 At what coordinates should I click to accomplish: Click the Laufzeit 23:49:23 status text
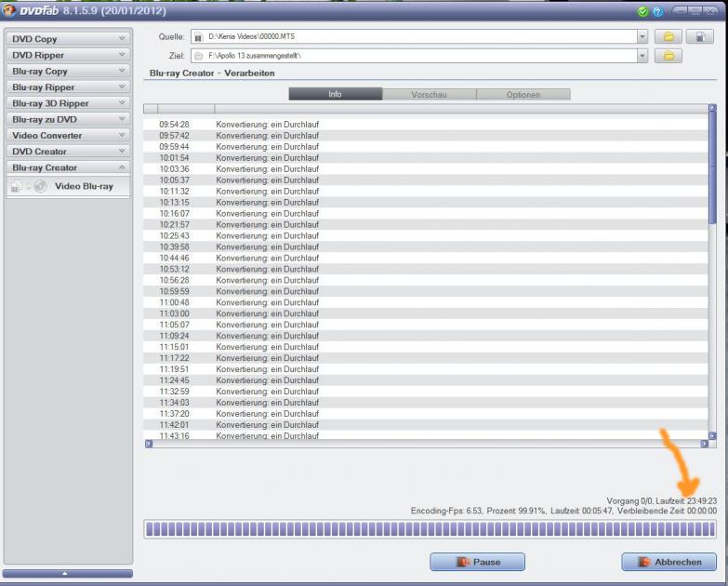(x=686, y=501)
